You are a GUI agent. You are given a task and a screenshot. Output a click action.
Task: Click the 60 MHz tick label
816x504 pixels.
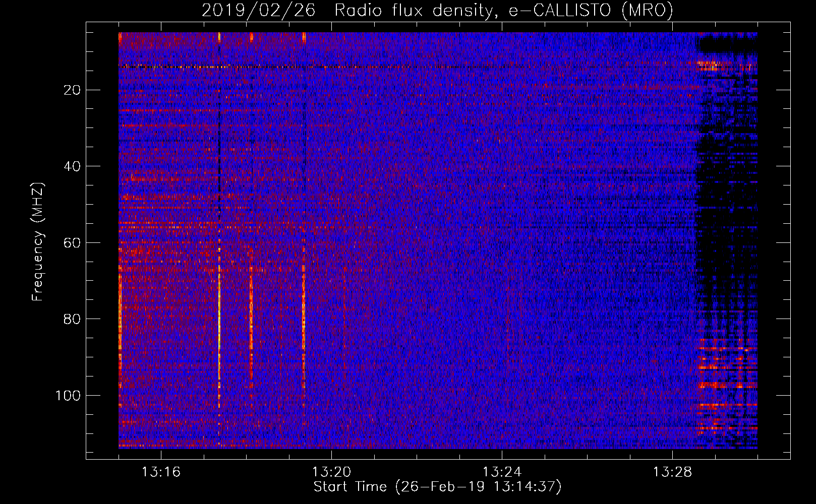(x=73, y=243)
